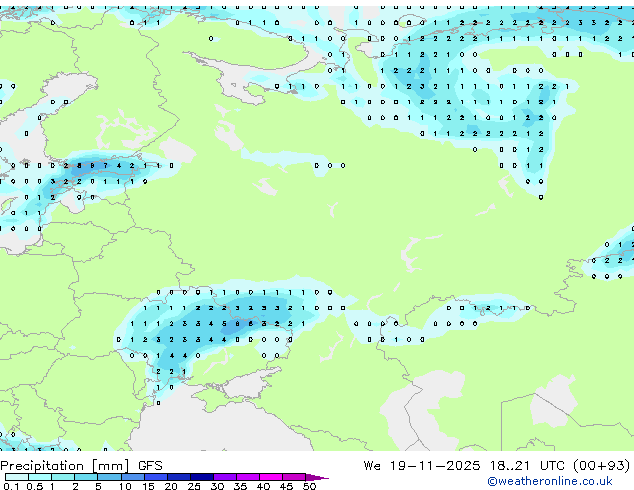Click the legend value '0.5'

pos(35,486)
